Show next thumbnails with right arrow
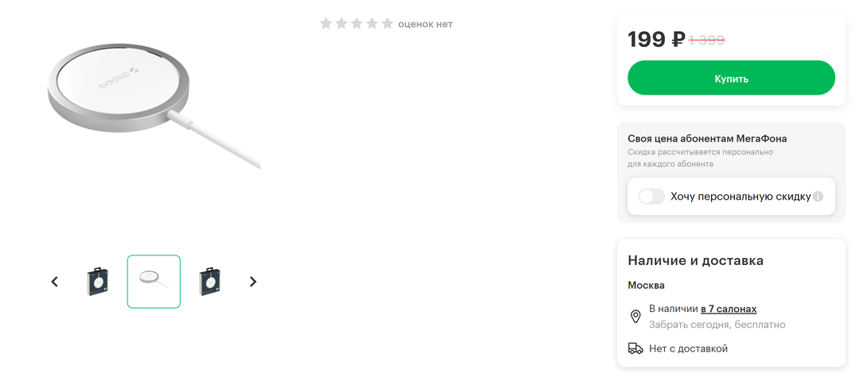The image size is (868, 378). tap(253, 282)
